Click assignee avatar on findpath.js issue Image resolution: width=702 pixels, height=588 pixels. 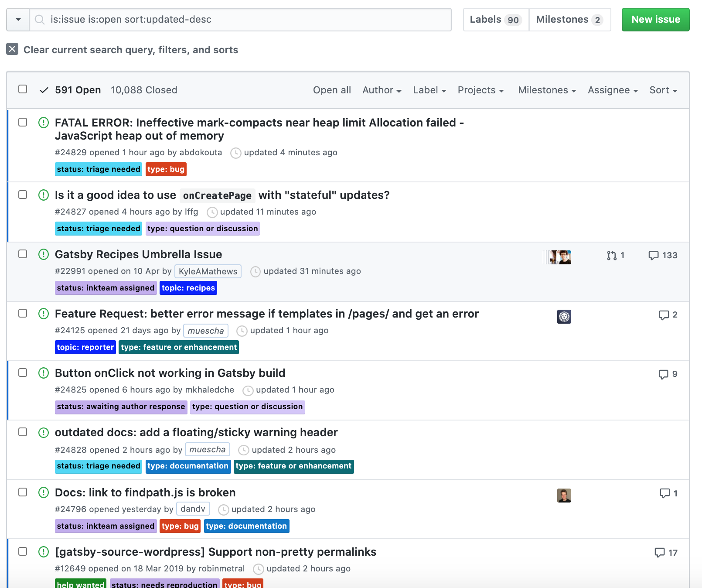564,496
